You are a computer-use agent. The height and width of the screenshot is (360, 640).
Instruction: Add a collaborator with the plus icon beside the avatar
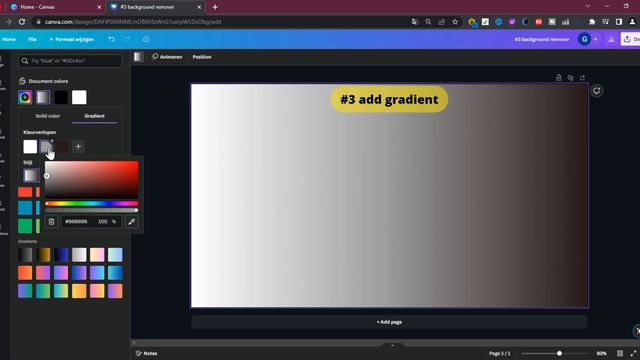[x=596, y=39]
